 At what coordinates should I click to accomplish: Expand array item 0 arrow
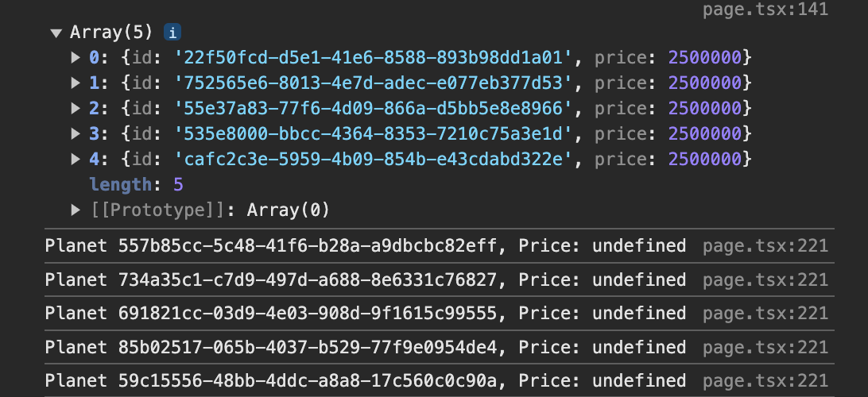click(76, 57)
